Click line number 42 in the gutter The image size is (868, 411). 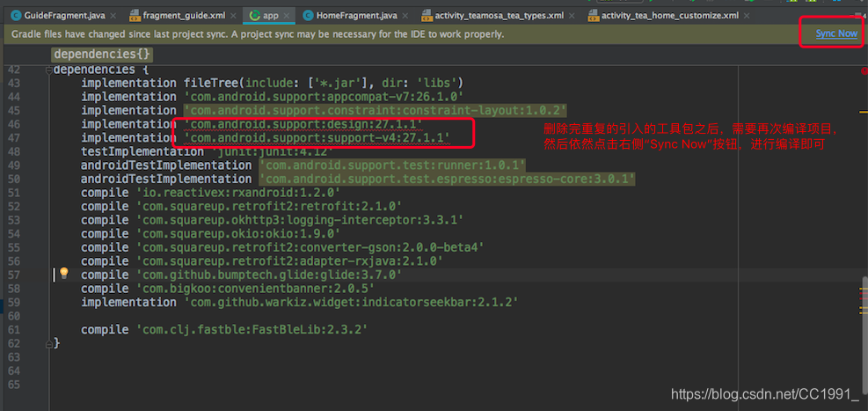pos(12,70)
